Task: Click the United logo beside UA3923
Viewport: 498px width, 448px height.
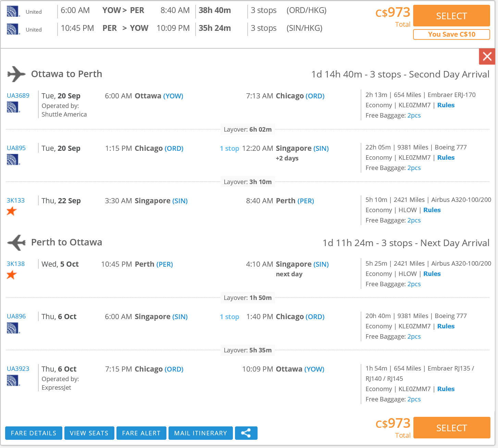Action: click(x=13, y=380)
